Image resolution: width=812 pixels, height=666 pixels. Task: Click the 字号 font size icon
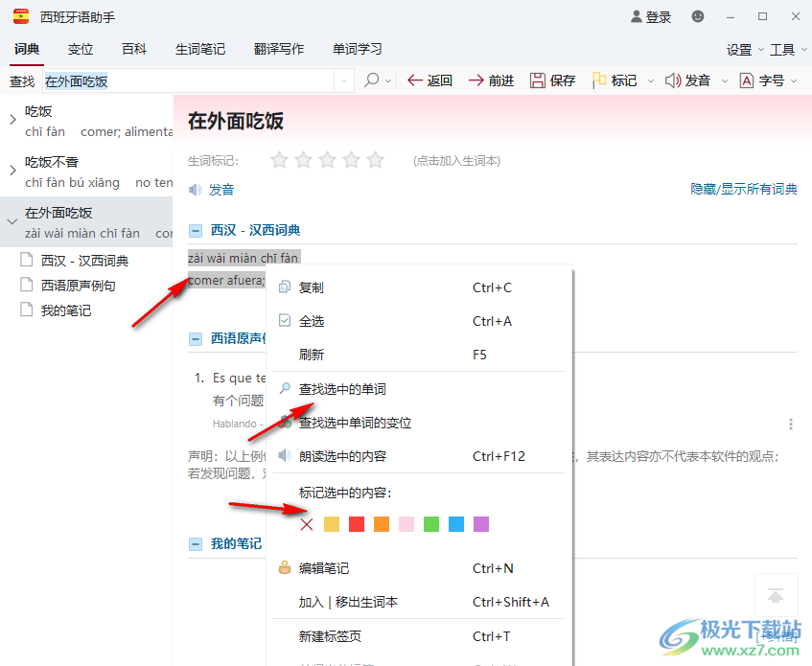coord(746,80)
